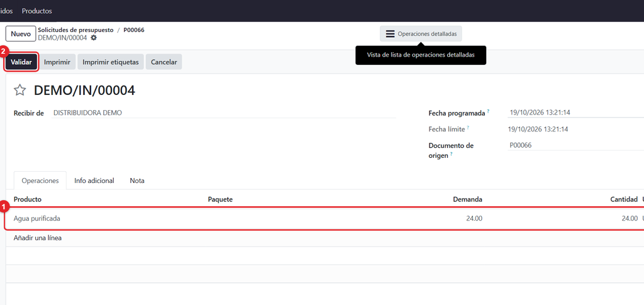Click Imprimir etiquetas button
Viewport: 644px width, 305px height.
coord(111,62)
